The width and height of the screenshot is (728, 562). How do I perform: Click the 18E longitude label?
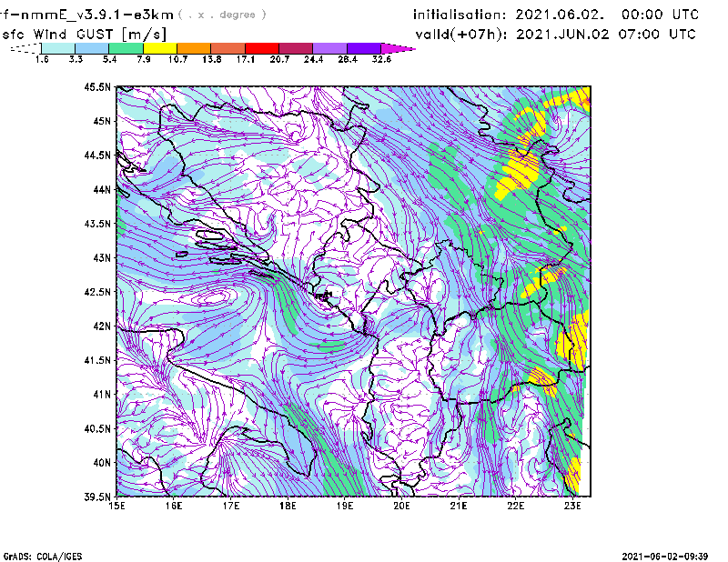point(288,506)
